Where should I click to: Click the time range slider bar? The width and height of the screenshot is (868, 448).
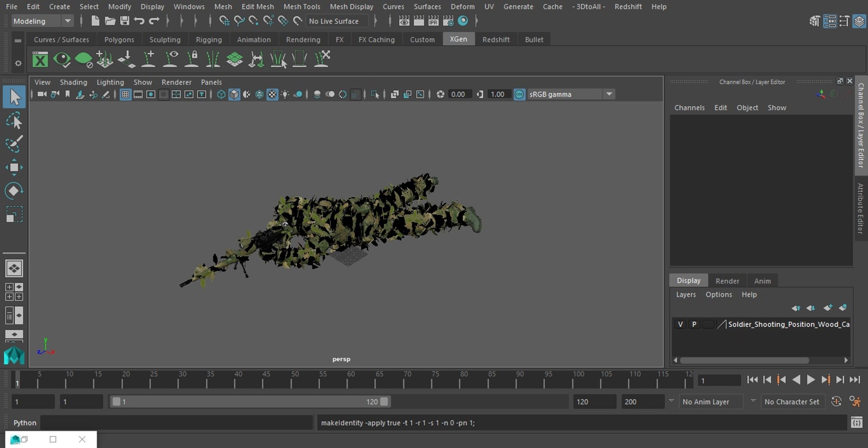point(250,401)
